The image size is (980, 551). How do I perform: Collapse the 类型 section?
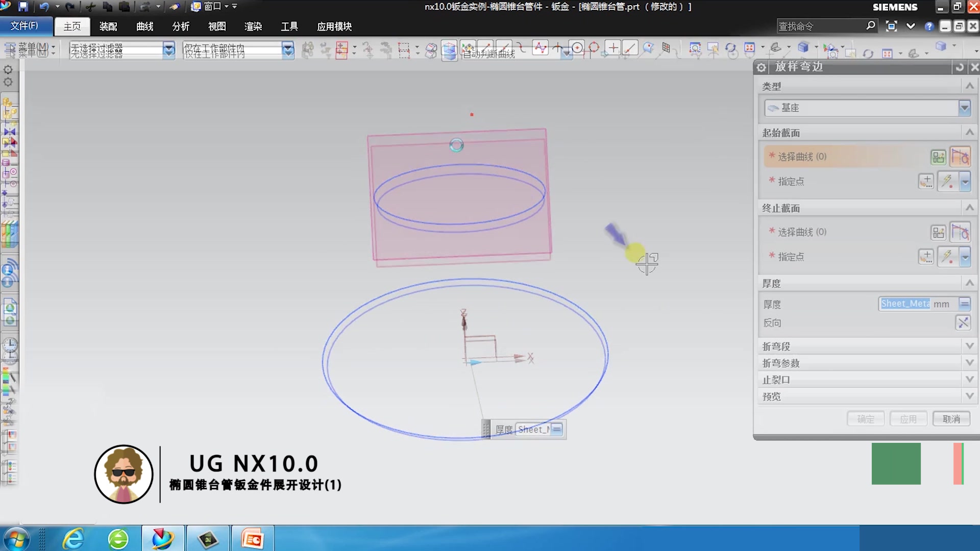coord(970,86)
